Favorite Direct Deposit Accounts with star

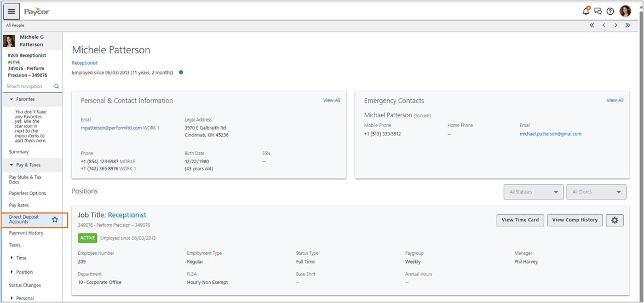55,220
